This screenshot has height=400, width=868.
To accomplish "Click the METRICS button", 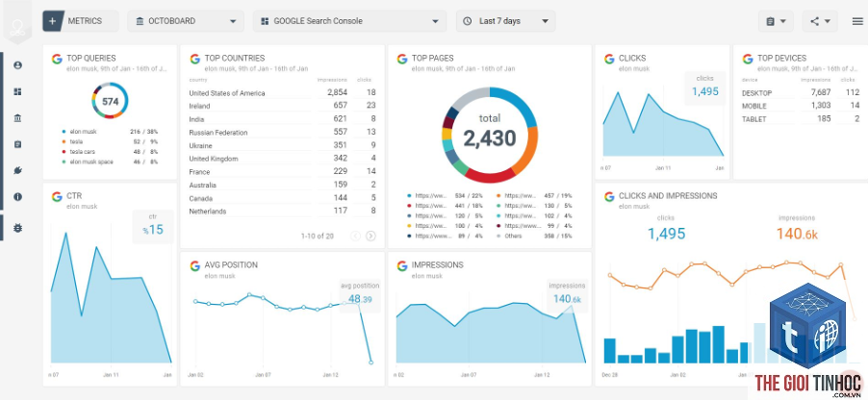I will tap(80, 21).
